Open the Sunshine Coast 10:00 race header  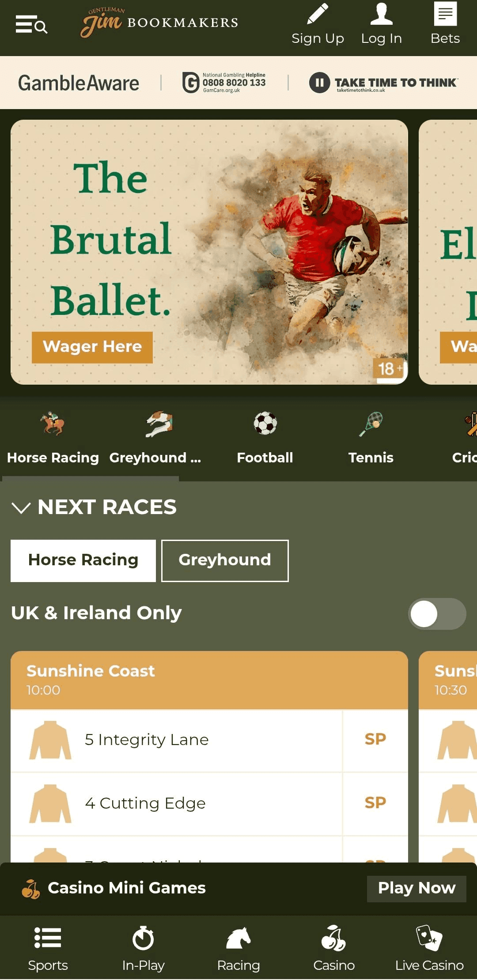pyautogui.click(x=209, y=680)
